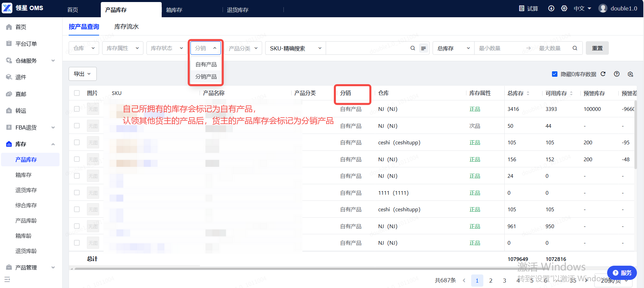This screenshot has width=644, height=288.
Task: Open the 仓库 filter dropdown
Action: (84, 48)
